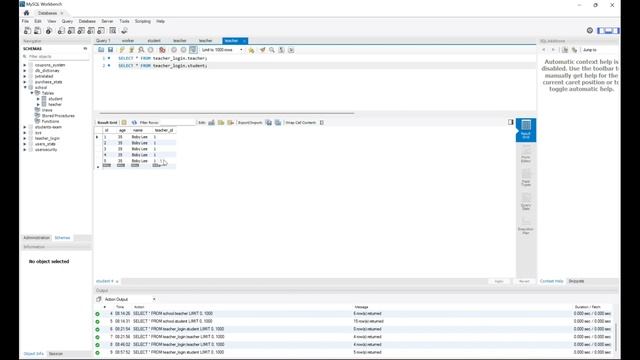Open script file icon in query editor
The image size is (640, 360).
[x=101, y=50]
